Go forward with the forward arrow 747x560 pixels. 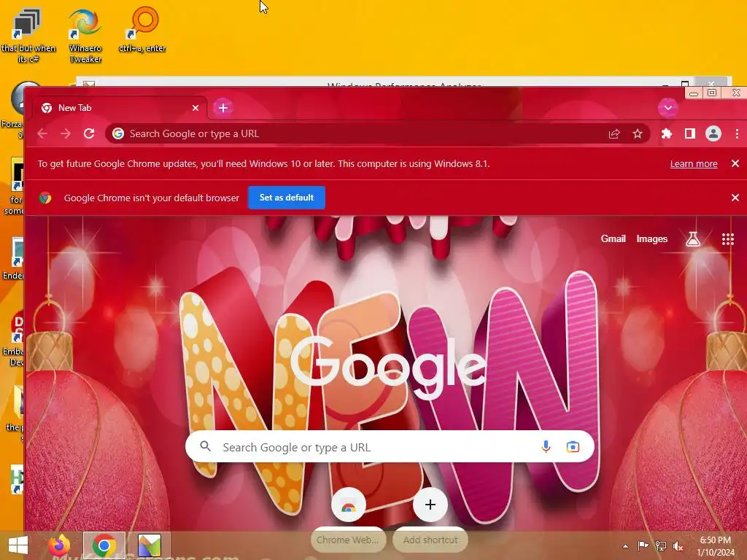pos(66,134)
